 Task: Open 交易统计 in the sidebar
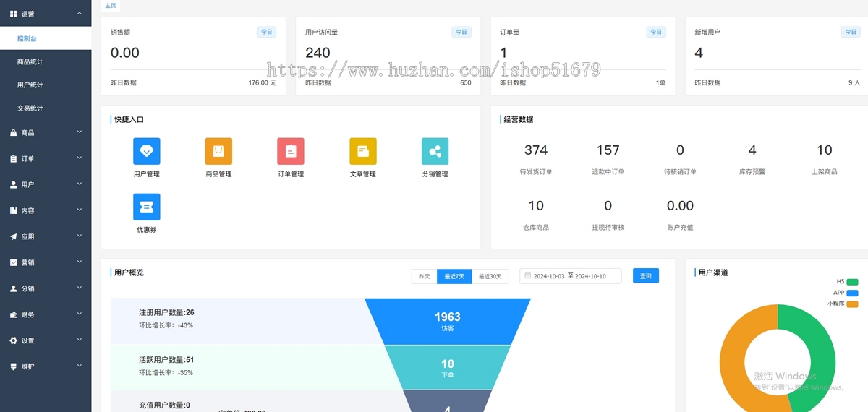46,108
